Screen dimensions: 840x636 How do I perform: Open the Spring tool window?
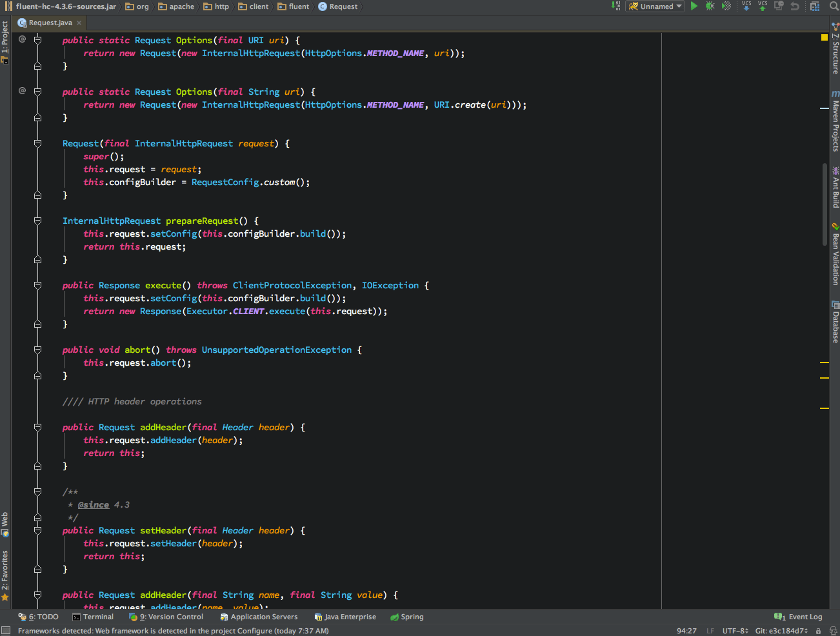tap(406, 617)
